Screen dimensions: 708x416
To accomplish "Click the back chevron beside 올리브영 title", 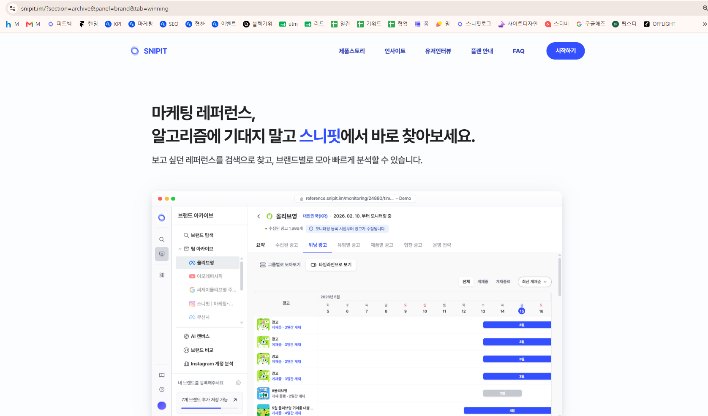I will [259, 216].
